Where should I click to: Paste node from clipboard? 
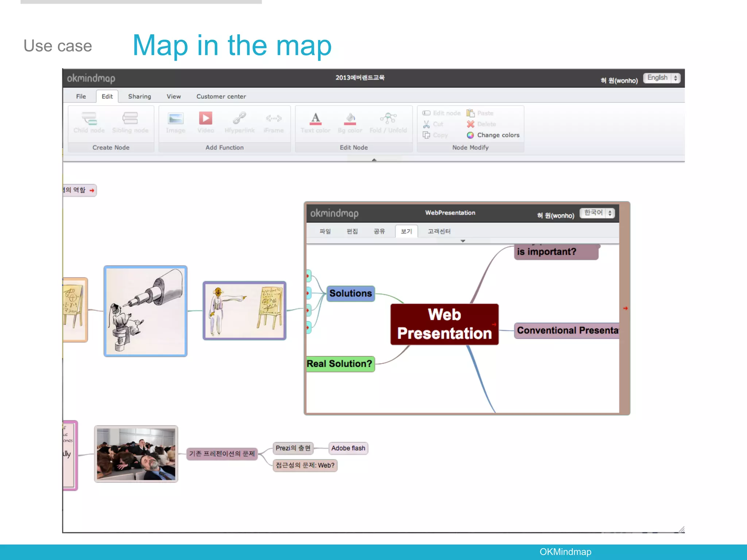tap(480, 113)
